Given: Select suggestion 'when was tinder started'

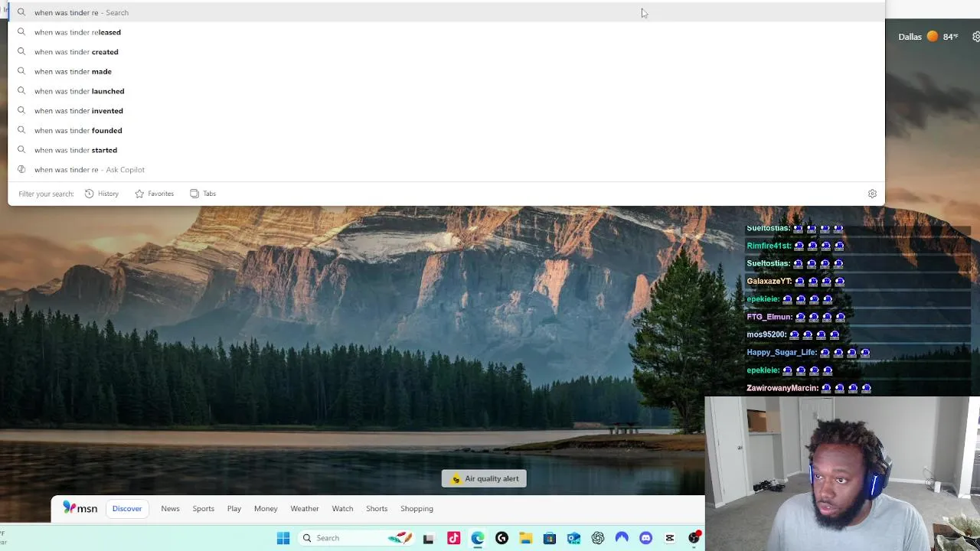Looking at the screenshot, I should (446, 150).
